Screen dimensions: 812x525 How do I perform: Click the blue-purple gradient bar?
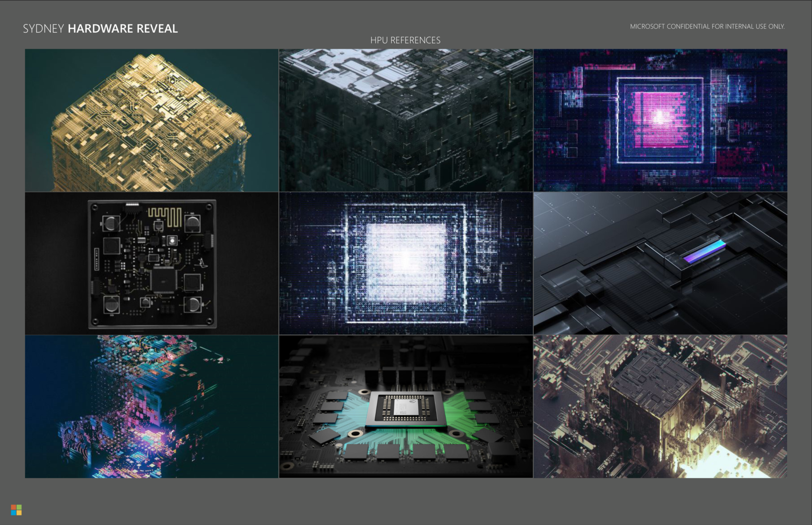click(704, 251)
